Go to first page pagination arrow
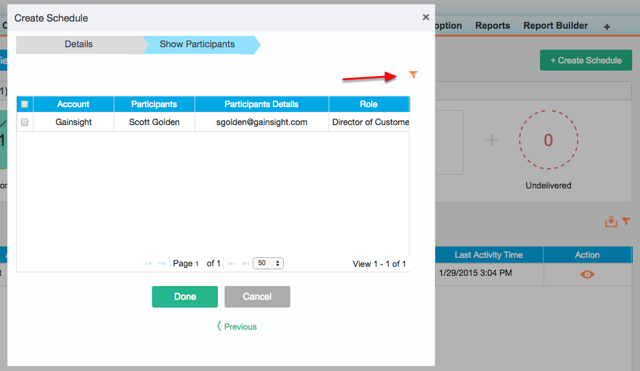The height and width of the screenshot is (371, 640). coord(149,264)
